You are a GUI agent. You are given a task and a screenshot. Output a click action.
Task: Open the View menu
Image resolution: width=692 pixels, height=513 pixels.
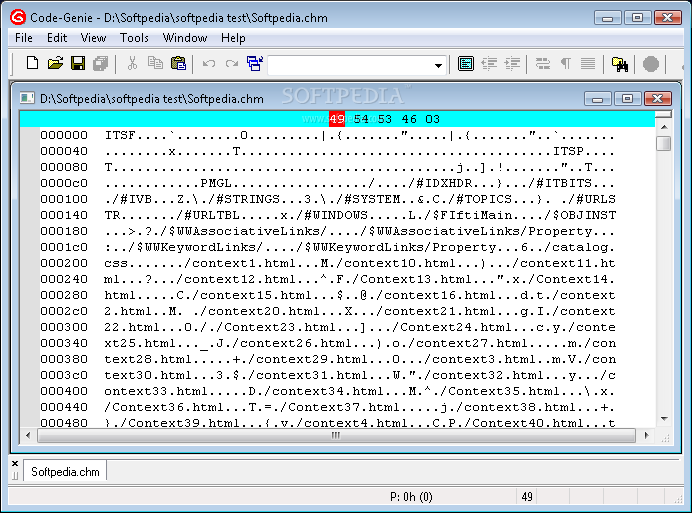click(x=93, y=38)
